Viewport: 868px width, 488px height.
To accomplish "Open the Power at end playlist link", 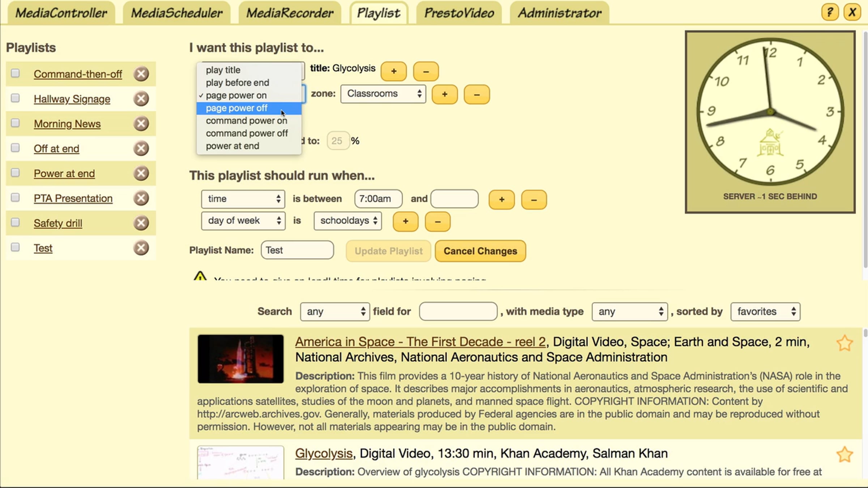I will click(64, 174).
